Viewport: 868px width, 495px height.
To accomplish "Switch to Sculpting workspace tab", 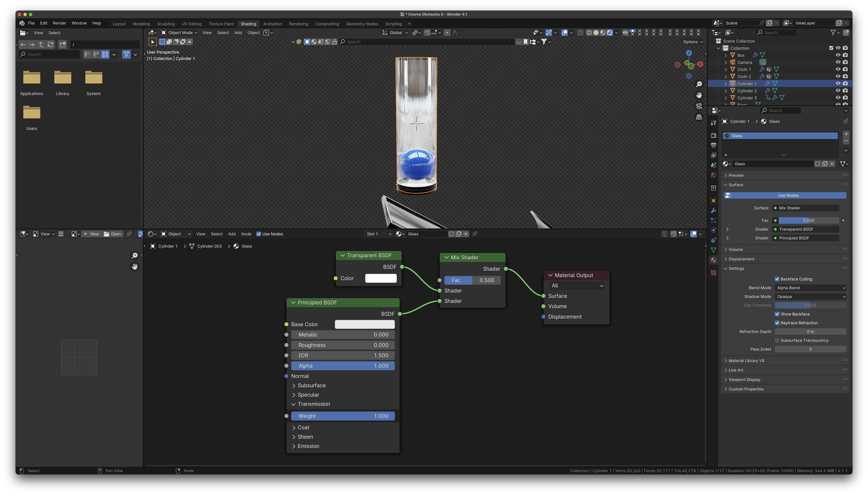I will pyautogui.click(x=166, y=24).
